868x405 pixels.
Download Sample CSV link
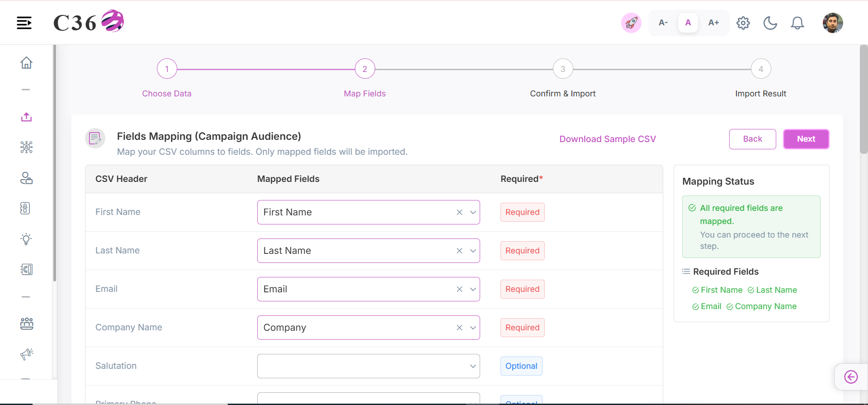(608, 139)
